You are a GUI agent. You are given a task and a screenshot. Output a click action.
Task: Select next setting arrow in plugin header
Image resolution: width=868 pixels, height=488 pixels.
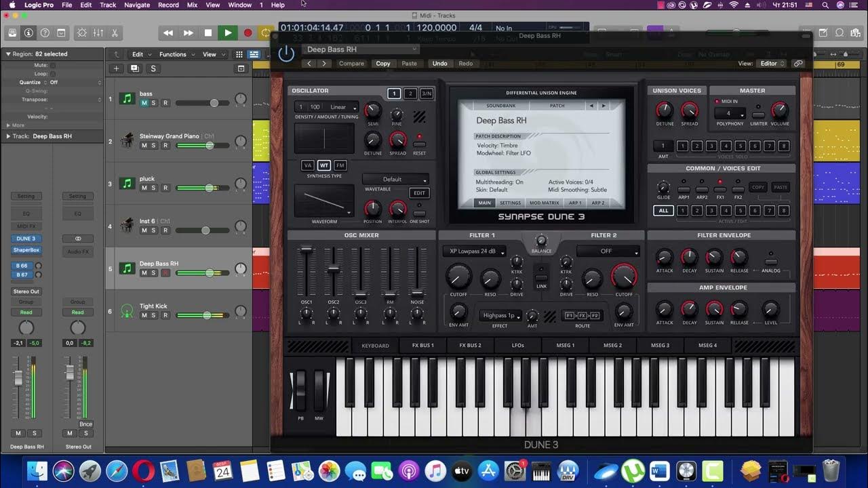coord(324,64)
